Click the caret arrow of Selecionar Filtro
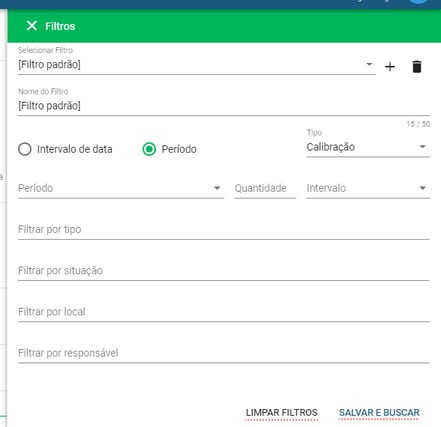The height and width of the screenshot is (427, 441). tap(369, 64)
